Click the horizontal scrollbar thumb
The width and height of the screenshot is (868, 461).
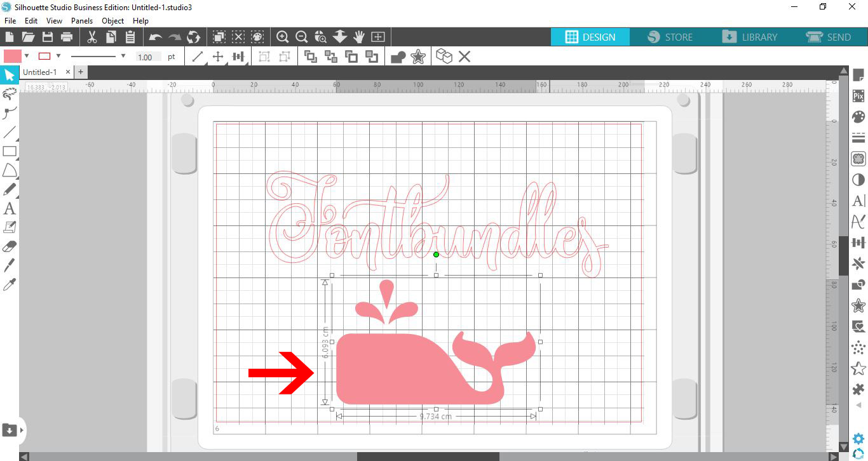[x=428, y=456]
